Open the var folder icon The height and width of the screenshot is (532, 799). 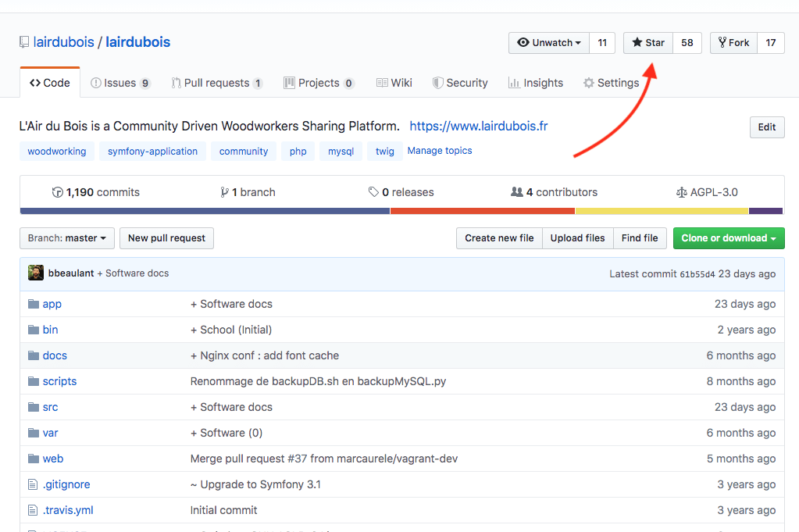tap(34, 433)
